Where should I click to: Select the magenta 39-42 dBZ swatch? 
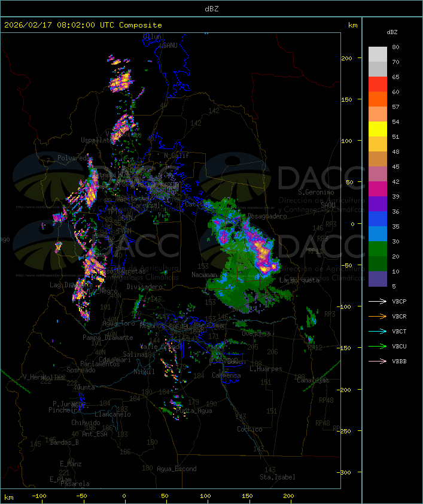378,189
